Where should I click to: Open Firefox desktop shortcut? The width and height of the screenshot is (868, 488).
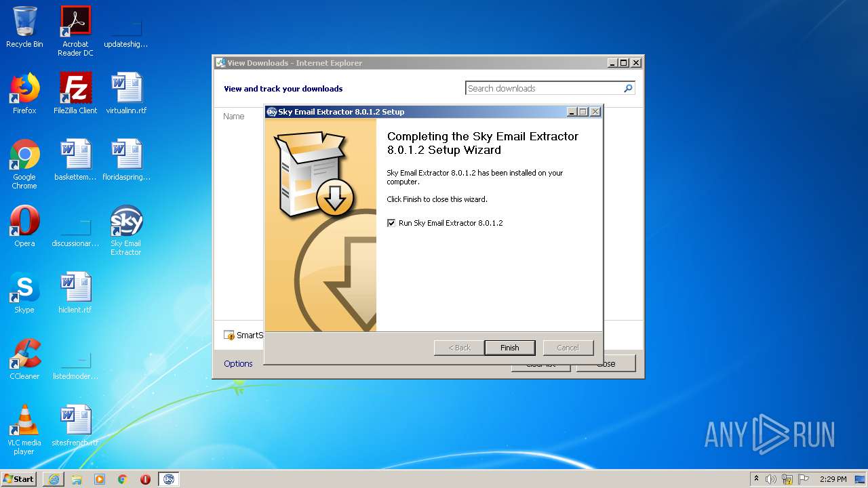pos(24,94)
